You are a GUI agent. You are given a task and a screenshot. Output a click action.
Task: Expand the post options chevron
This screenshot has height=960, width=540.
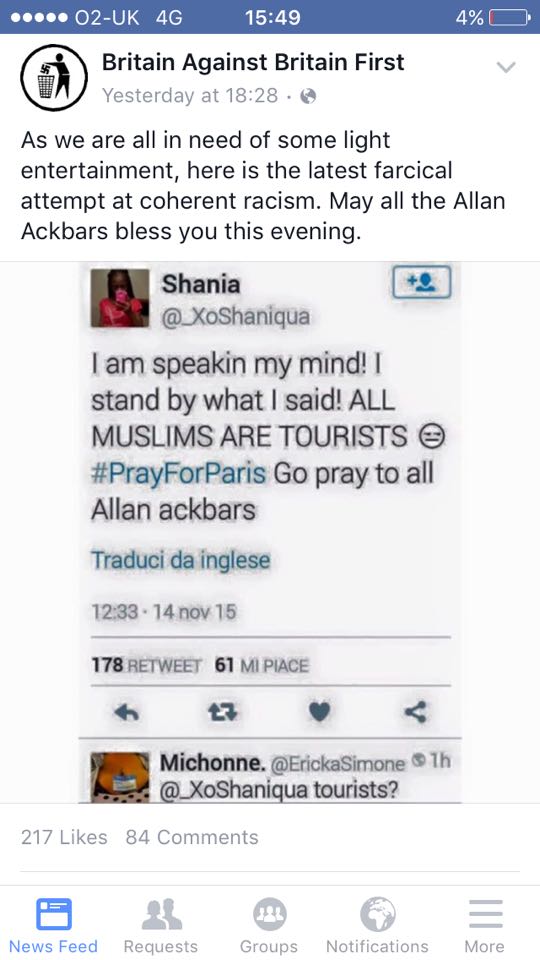506,67
